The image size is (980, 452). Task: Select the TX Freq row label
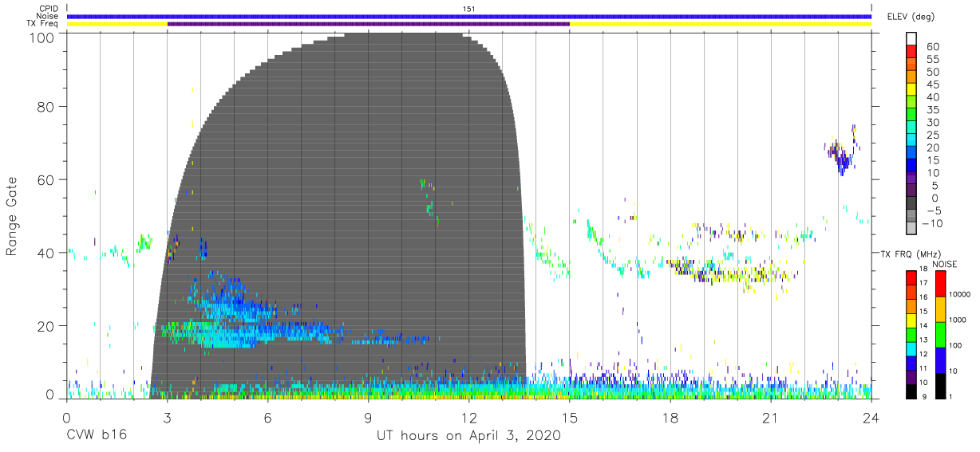[44, 24]
